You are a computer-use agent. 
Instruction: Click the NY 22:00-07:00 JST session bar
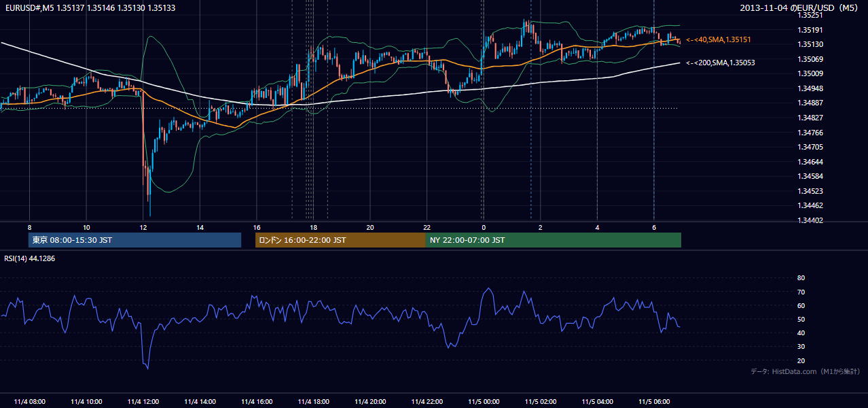[x=554, y=240]
